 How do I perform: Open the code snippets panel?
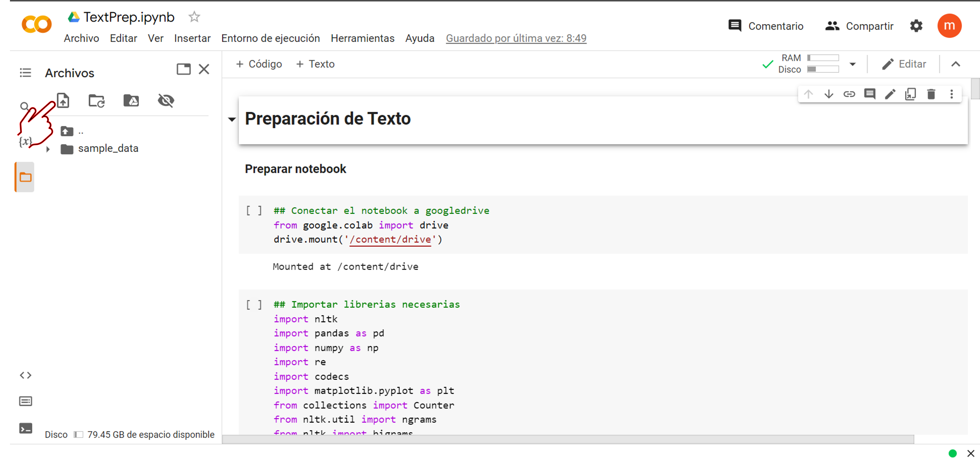[x=25, y=375]
